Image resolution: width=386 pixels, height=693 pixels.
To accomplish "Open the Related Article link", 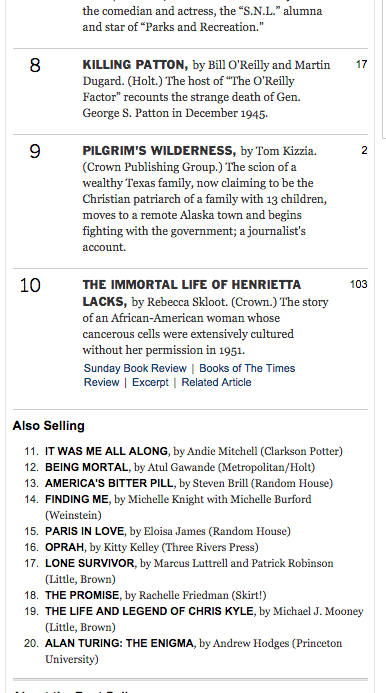I will pos(216,382).
